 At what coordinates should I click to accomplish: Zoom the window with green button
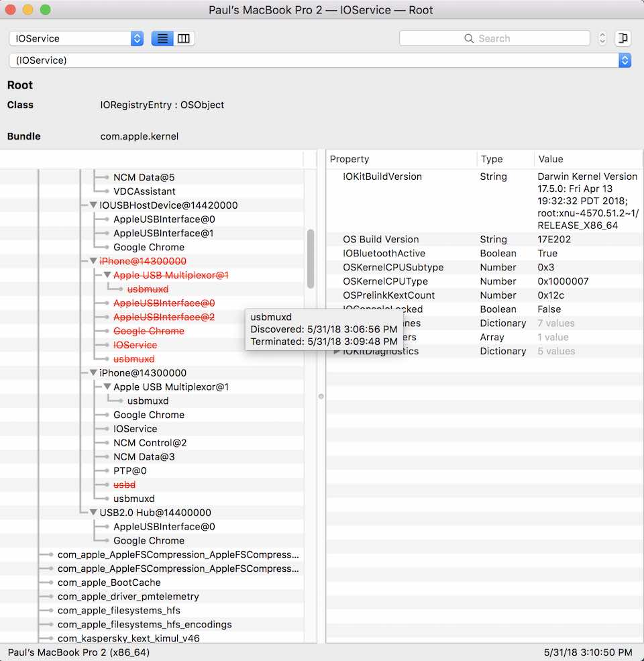click(45, 9)
